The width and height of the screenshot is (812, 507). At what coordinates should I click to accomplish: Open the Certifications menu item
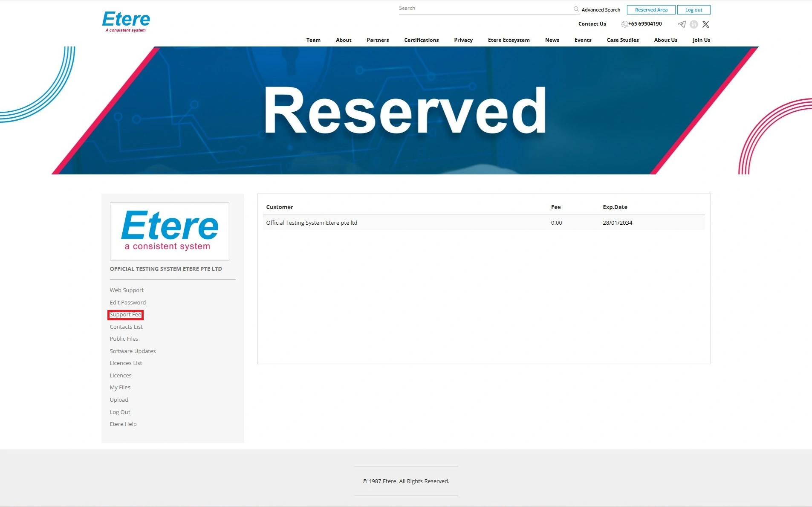tap(421, 40)
